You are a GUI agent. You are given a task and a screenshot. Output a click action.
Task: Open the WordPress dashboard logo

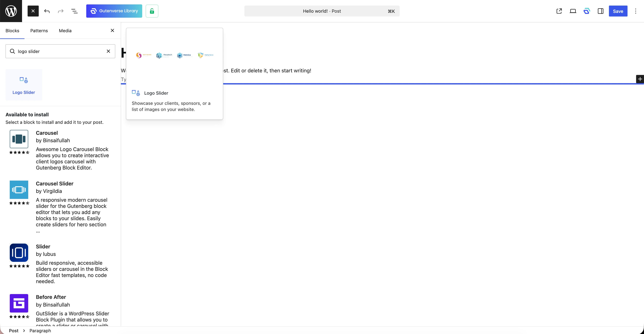click(11, 11)
